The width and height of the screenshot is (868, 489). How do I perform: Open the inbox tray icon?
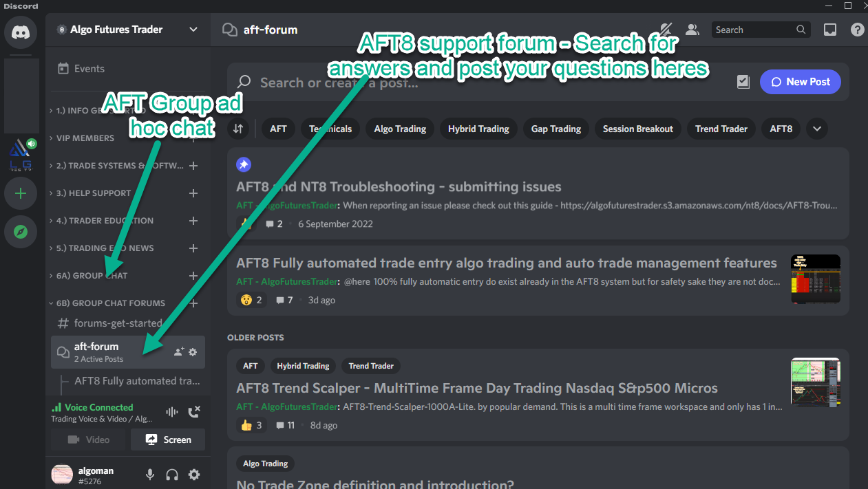click(x=830, y=30)
